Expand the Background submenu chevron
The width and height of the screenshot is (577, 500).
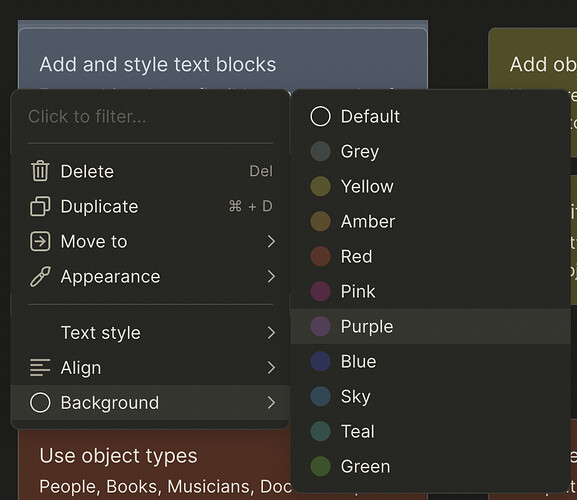(x=271, y=403)
